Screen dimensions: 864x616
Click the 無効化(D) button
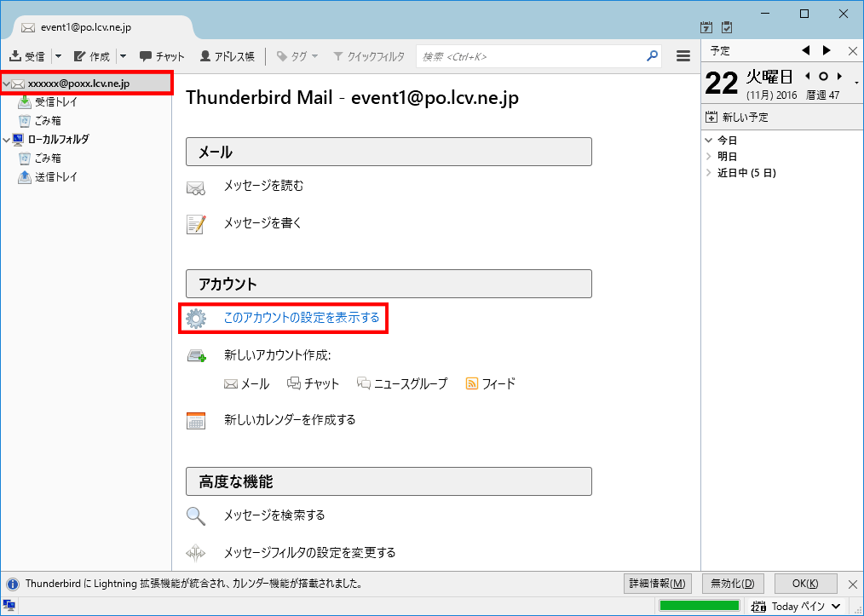[732, 584]
